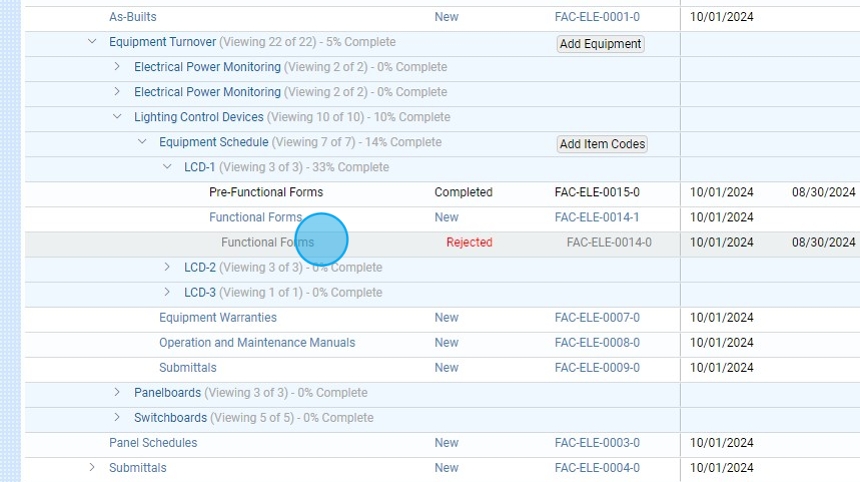Open the As-Builts item
This screenshot has height=482, width=860.
(132, 17)
